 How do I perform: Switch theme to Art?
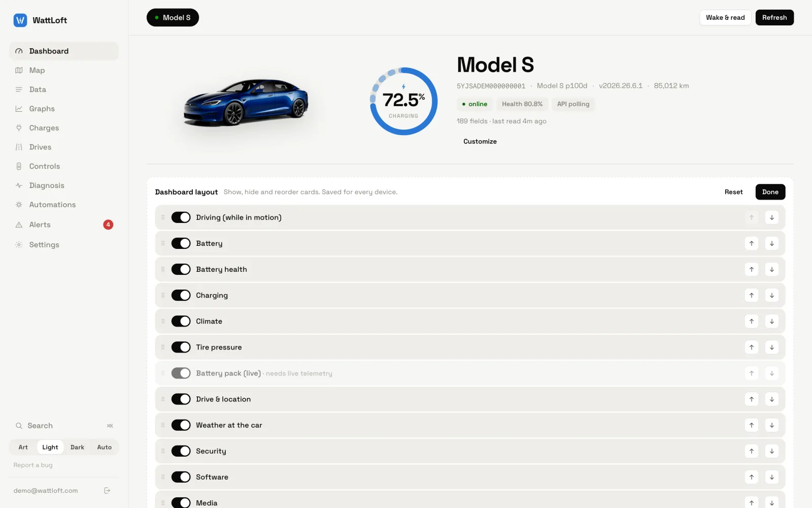point(23,447)
